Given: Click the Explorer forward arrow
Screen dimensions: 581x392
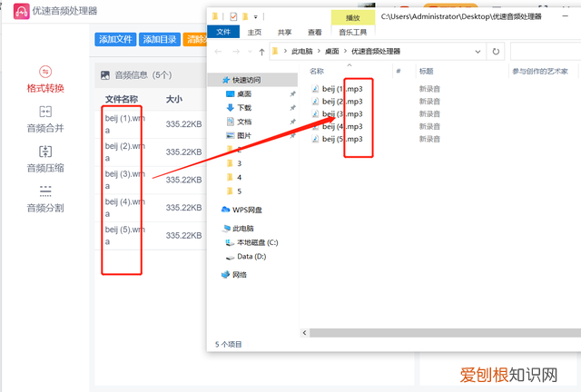Looking at the screenshot, I should pyautogui.click(x=236, y=52).
